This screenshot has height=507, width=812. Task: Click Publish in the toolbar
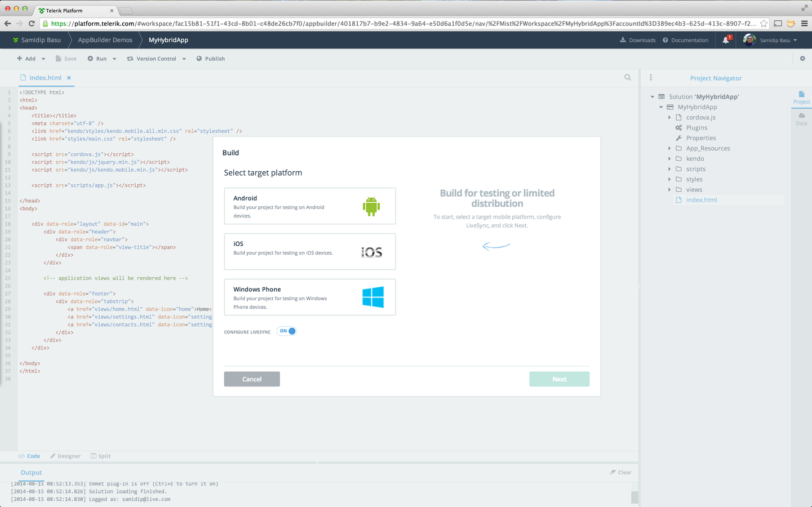point(210,59)
